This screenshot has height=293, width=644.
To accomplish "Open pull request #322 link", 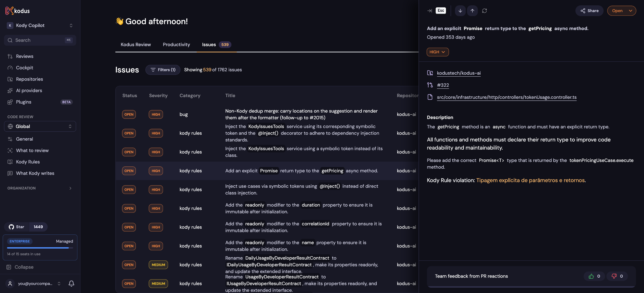I will pyautogui.click(x=443, y=85).
